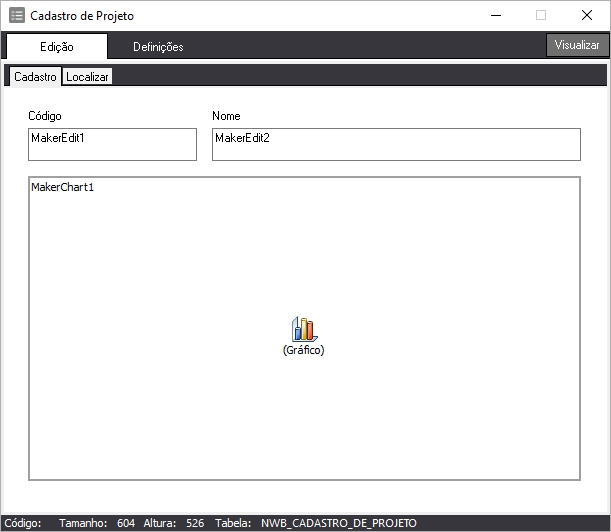Switch to the Edição tab

tap(56, 47)
